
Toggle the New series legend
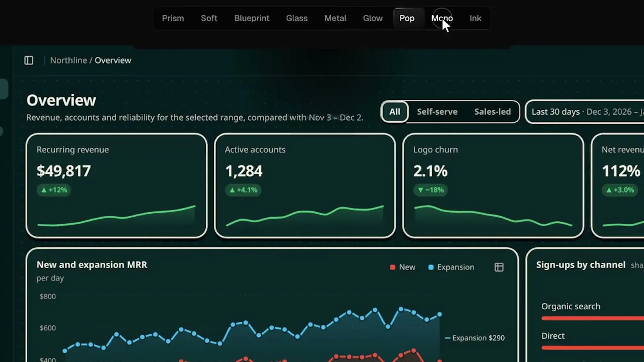(402, 267)
